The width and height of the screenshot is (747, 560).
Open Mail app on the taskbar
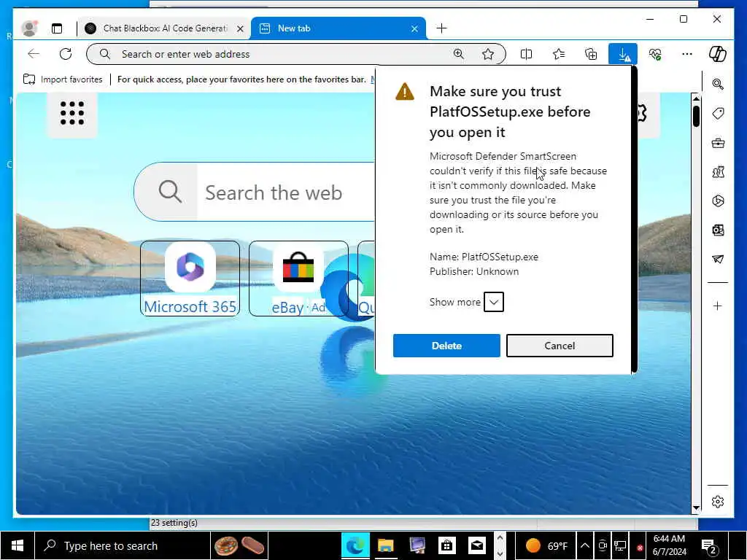tap(477, 545)
